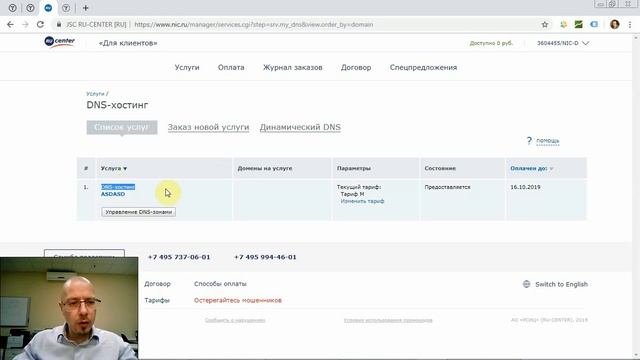Click the blue extension icon in toolbar
Screen dimensions: 640x360
(x=594, y=24)
